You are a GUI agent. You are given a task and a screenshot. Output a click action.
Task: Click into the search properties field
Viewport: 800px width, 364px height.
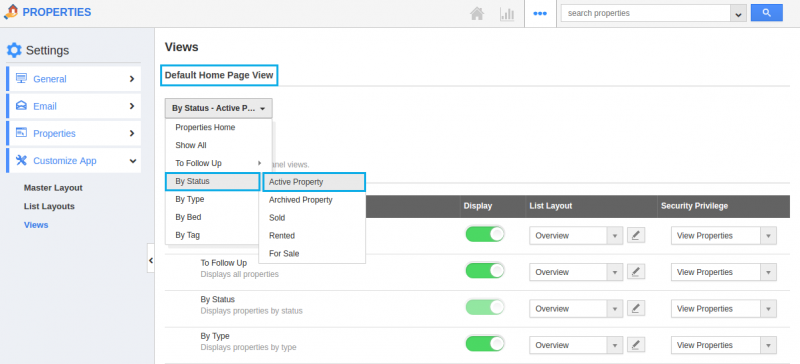click(645, 13)
